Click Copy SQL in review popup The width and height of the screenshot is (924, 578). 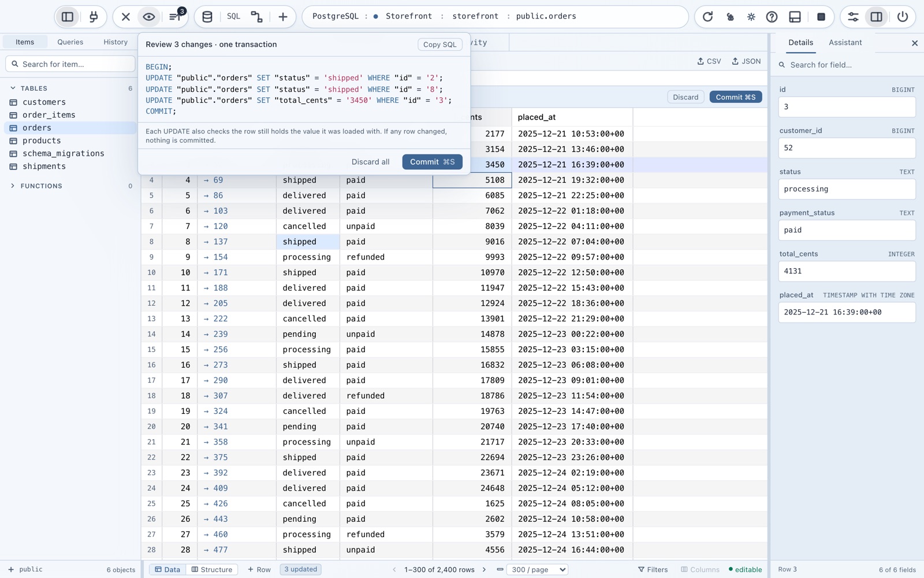click(x=439, y=45)
